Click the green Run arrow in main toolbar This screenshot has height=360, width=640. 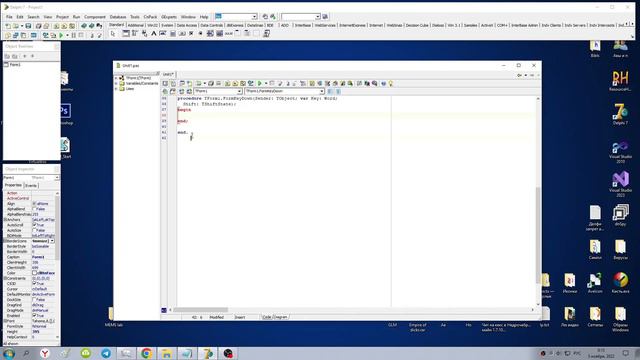coord(61,36)
